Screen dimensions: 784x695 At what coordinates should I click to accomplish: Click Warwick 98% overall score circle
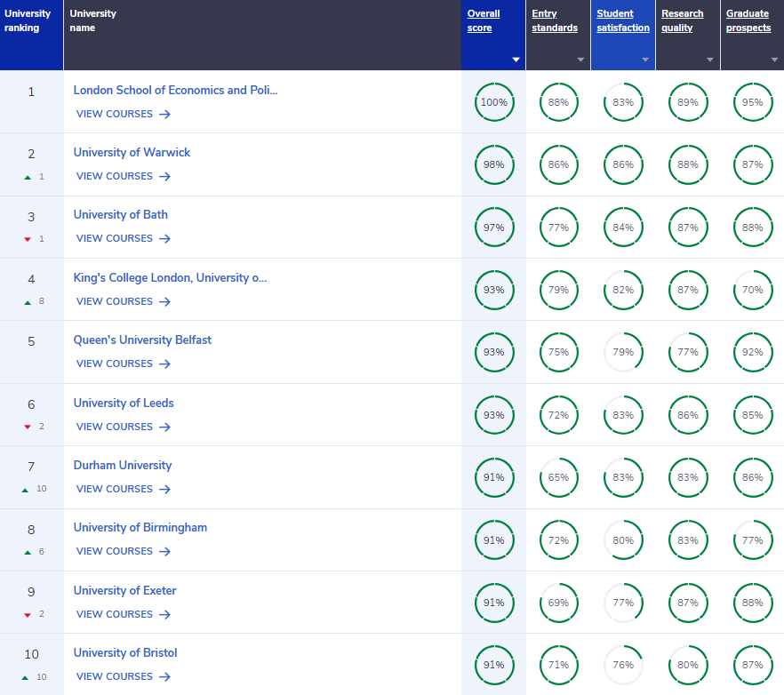pos(494,164)
